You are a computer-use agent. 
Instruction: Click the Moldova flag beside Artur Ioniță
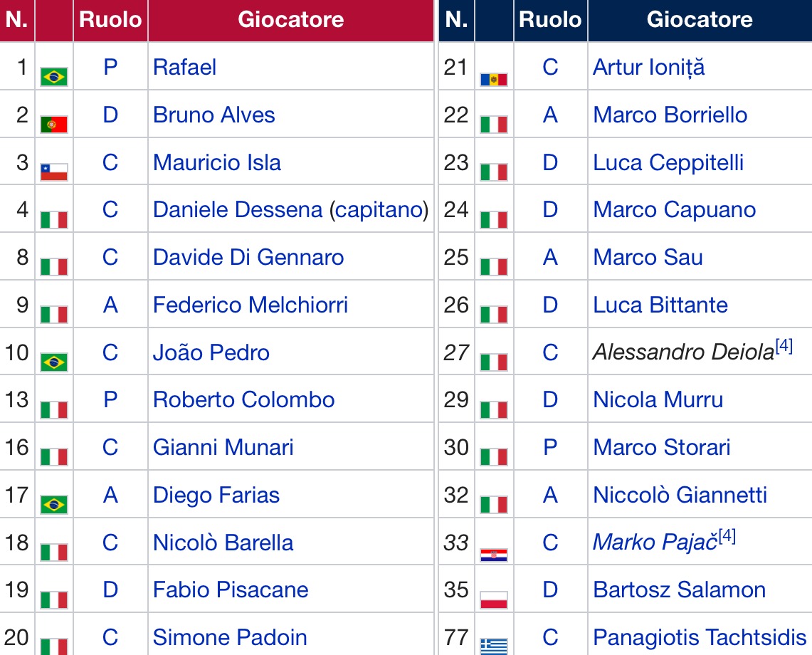(x=494, y=78)
